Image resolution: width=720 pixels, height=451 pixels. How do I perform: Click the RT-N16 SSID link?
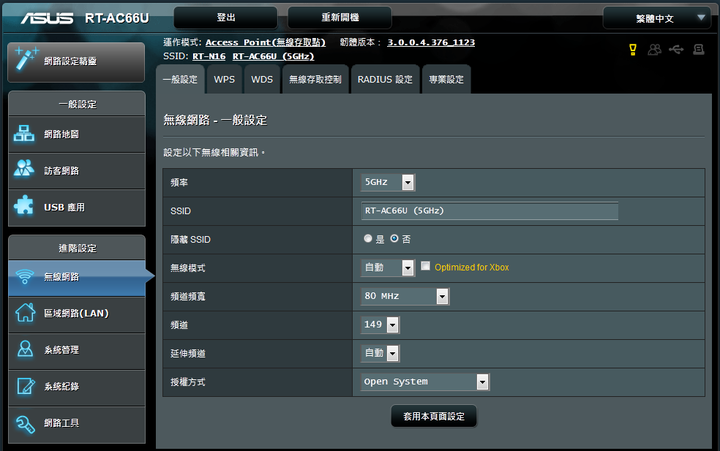click(x=209, y=56)
